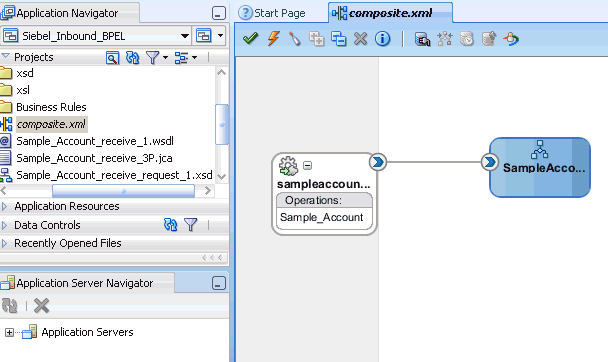Collapse the Projects section
Screen dimensions: 608x362
coord(5,56)
